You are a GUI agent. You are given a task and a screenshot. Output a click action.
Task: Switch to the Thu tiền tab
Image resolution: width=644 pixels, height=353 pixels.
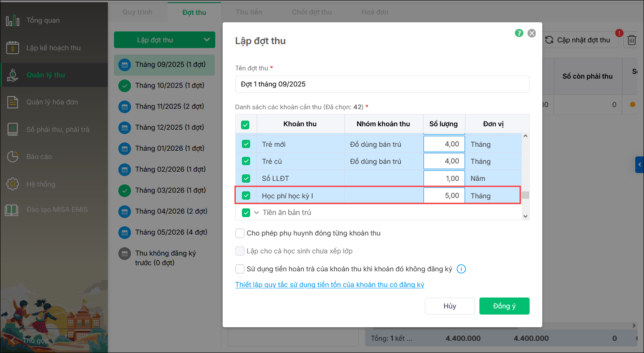(x=249, y=12)
